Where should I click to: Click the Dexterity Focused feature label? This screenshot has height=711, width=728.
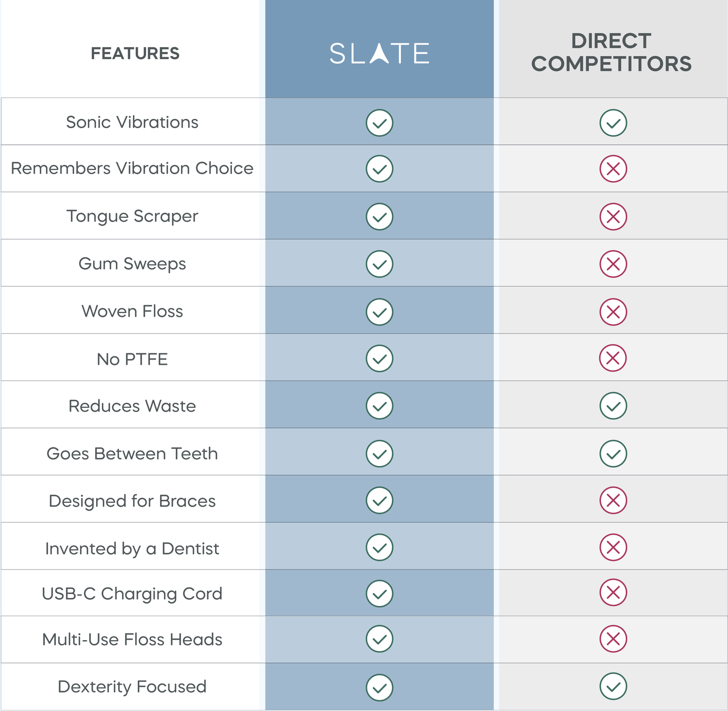(x=132, y=687)
